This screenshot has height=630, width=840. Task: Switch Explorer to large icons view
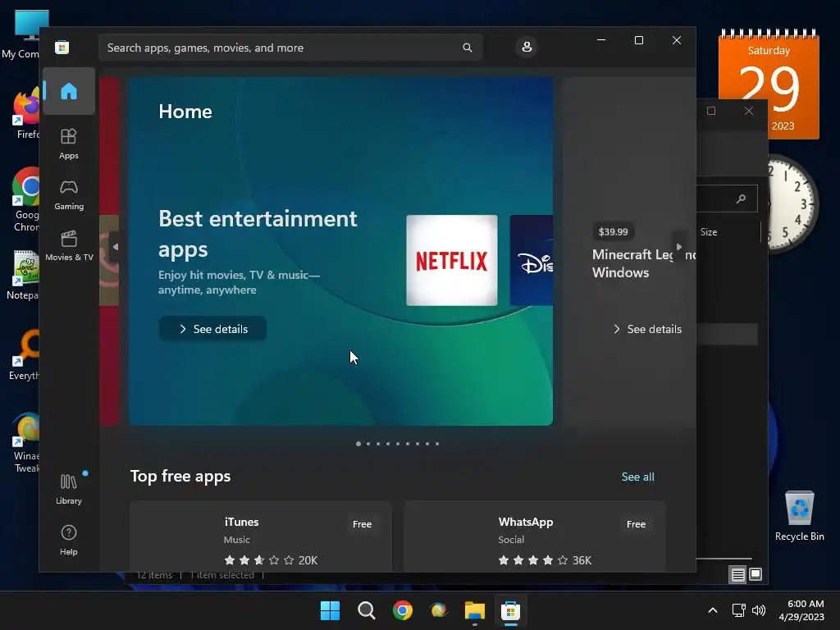pos(756,575)
